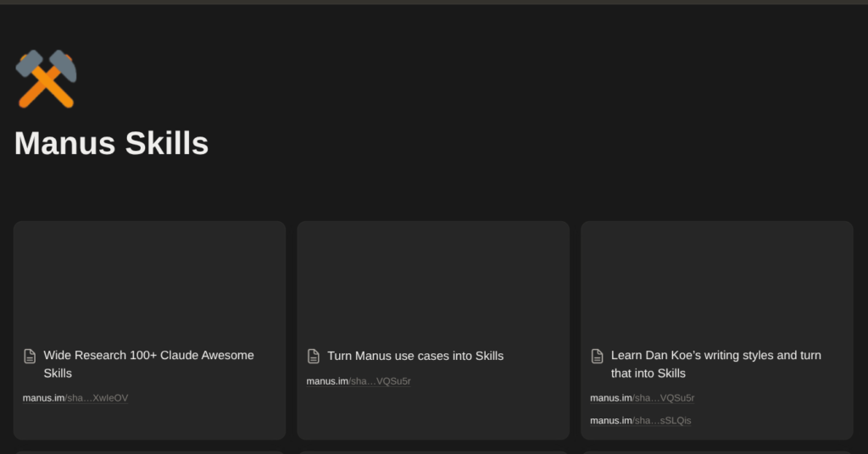Click the partially visible card below Wide Research

pyautogui.click(x=149, y=451)
